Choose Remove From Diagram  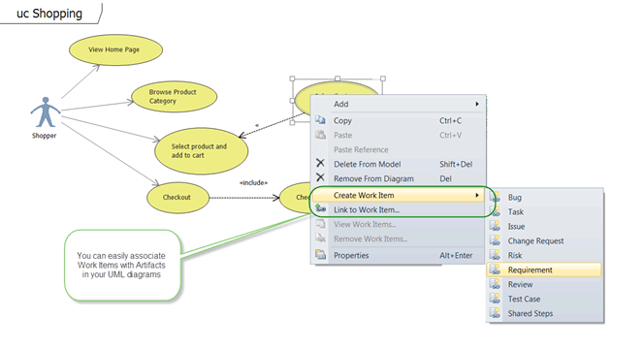398,178
